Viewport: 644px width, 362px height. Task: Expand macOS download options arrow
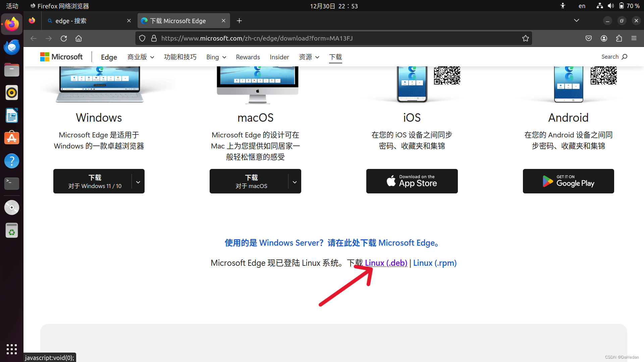tap(294, 182)
